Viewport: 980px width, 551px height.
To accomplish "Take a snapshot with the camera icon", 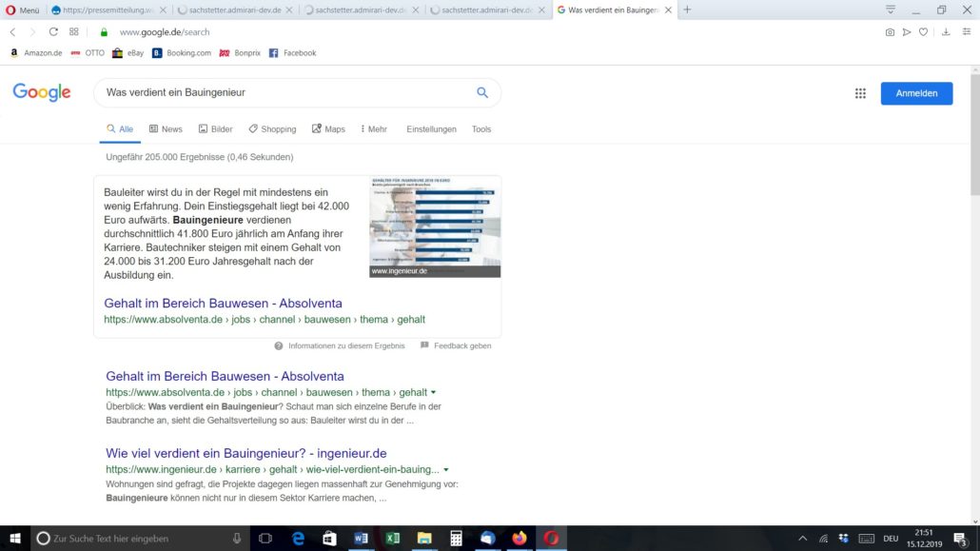I will (x=890, y=32).
